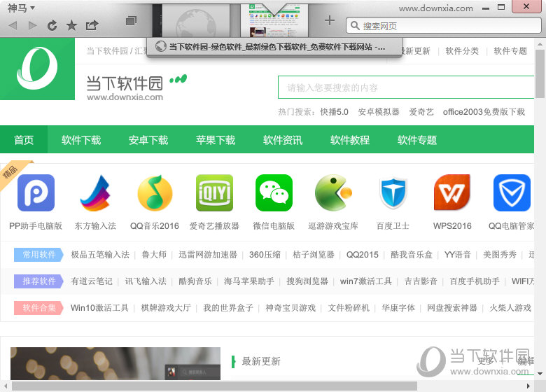The height and width of the screenshot is (392, 546).
Task: Open 酷我音乐盒 link
Action: tap(412, 255)
